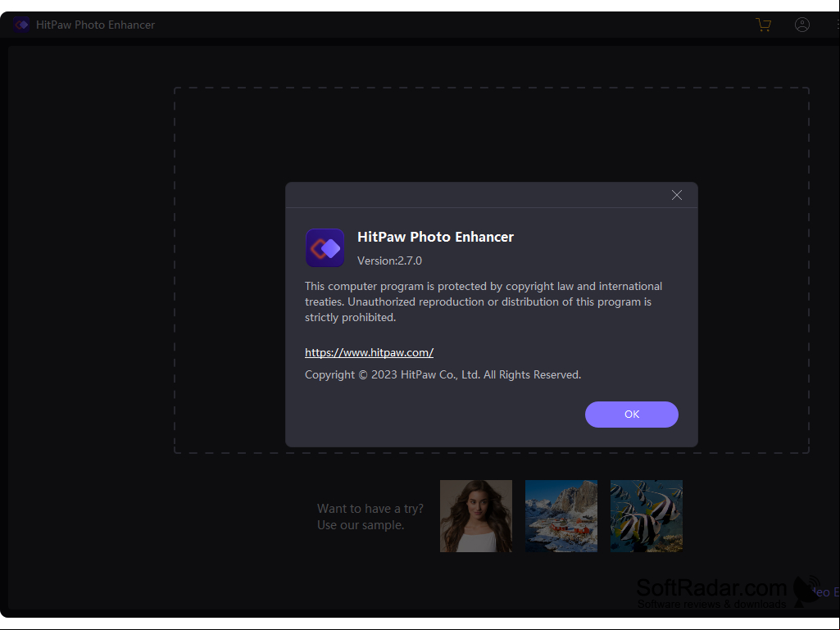Close the About dialog with the X

point(677,195)
